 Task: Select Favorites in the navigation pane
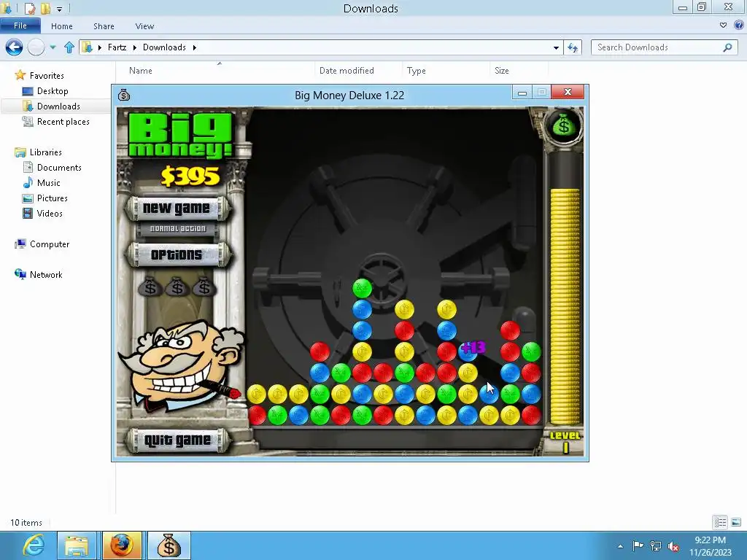[46, 76]
